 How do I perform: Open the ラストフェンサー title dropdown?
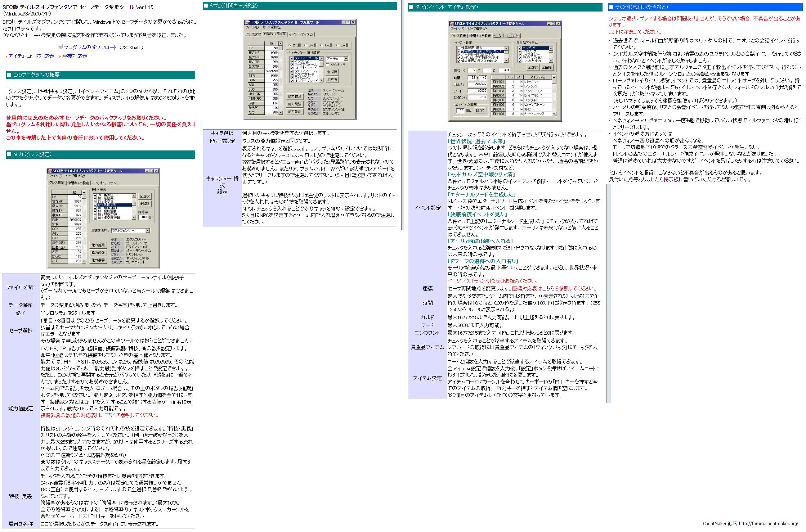[131, 230]
